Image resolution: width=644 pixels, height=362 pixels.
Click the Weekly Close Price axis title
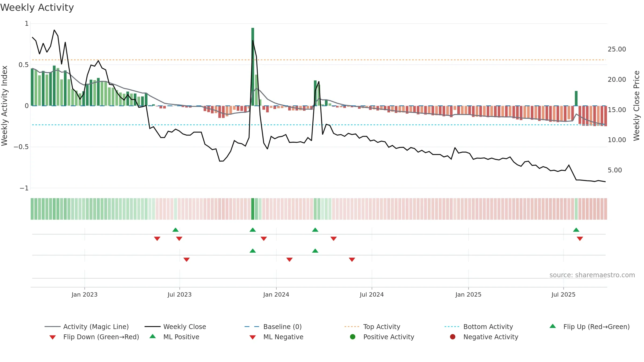coord(636,106)
